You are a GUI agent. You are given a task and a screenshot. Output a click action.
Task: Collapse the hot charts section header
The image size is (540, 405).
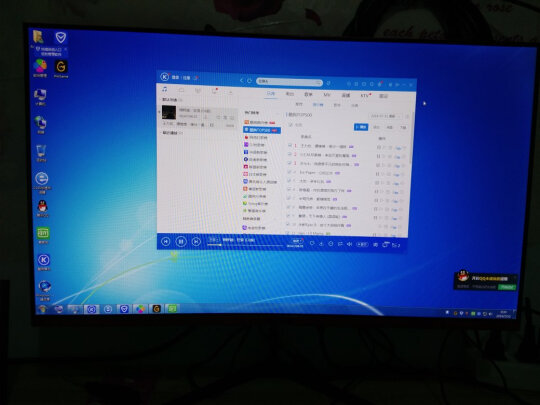coord(252,113)
